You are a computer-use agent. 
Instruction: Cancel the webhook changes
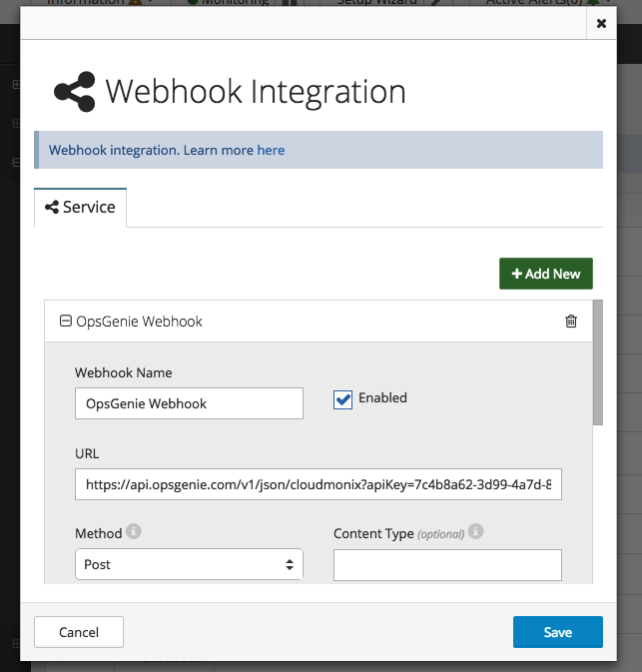click(x=79, y=632)
